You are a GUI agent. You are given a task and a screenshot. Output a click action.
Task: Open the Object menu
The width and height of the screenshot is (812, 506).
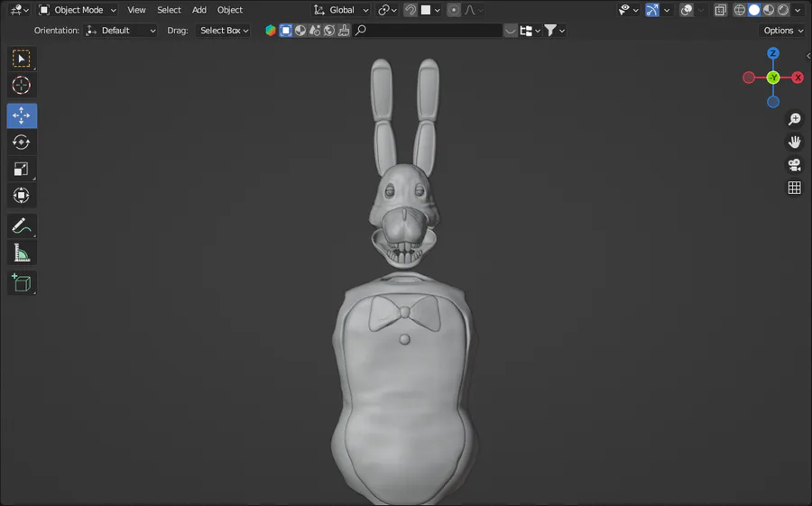click(x=229, y=10)
